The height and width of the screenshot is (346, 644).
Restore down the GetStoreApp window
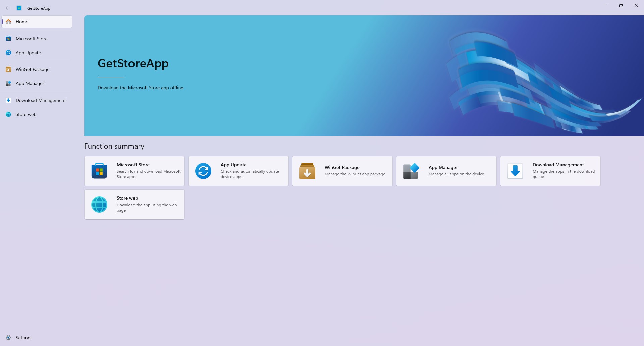(621, 5)
